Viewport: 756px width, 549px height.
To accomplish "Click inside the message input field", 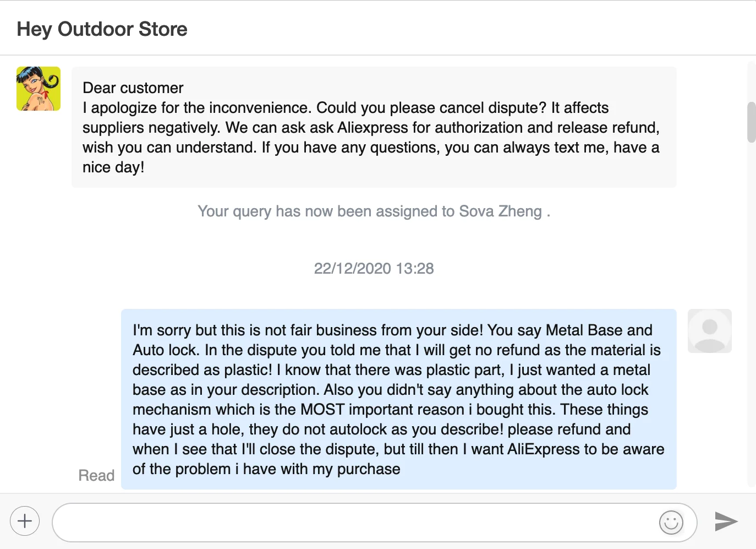I will point(352,523).
